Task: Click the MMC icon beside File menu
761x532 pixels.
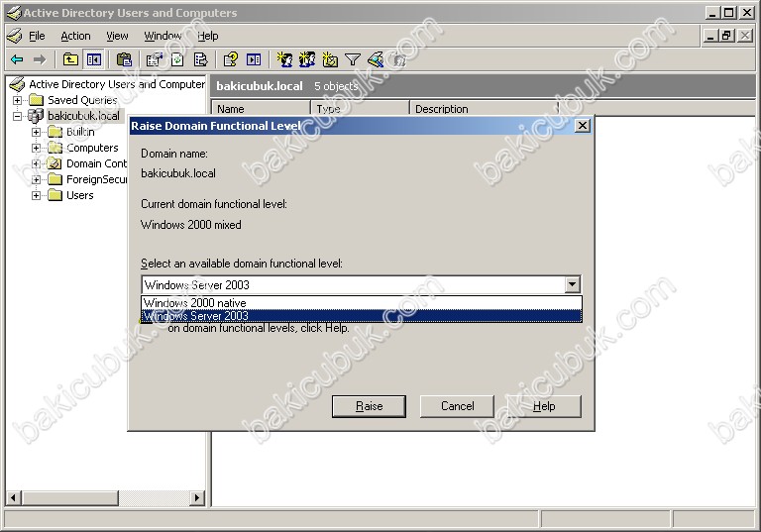Action: tap(15, 36)
